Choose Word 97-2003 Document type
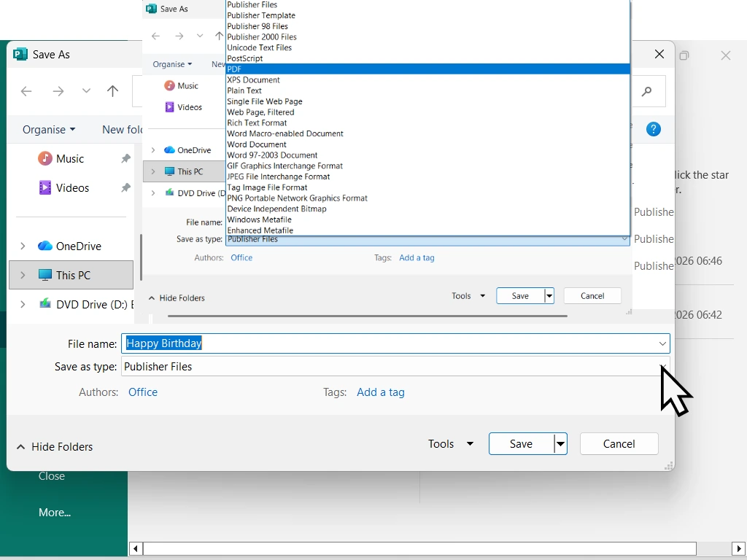The width and height of the screenshot is (747, 560). 427,155
